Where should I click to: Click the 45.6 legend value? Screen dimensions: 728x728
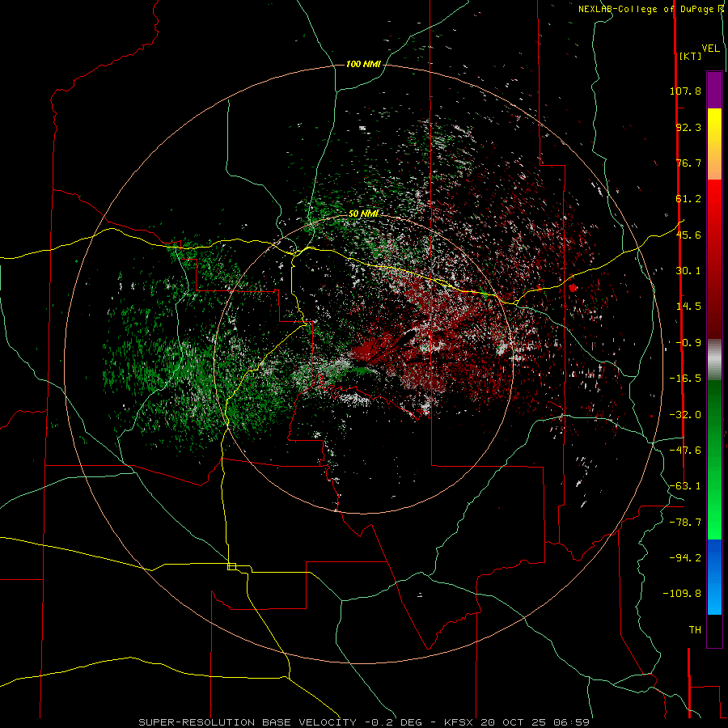(688, 235)
